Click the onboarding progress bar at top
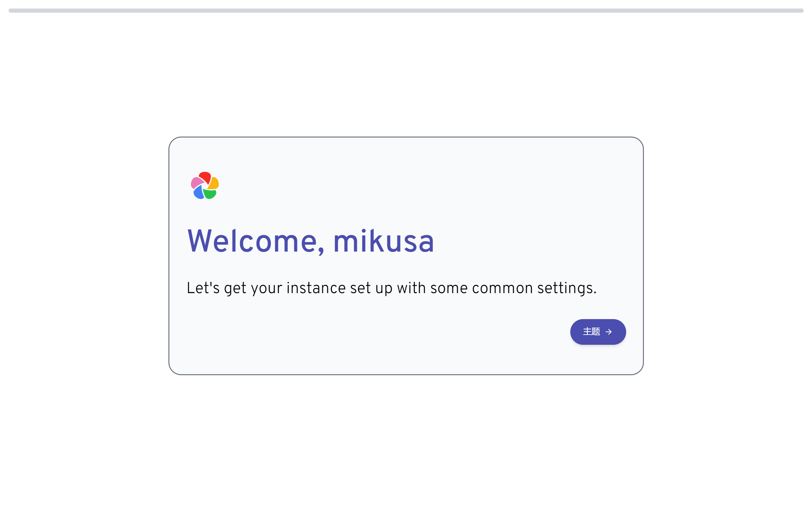Viewport: 812px width, 507px height. (x=406, y=11)
